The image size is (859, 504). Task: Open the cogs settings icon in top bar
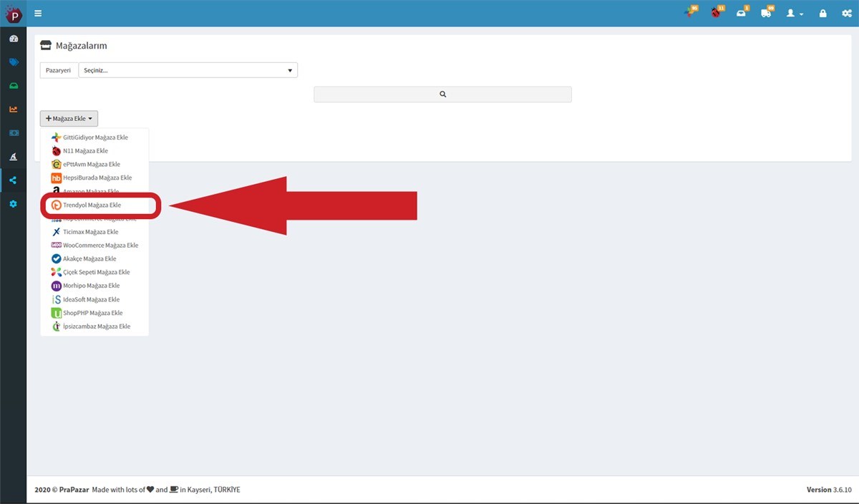tap(846, 13)
